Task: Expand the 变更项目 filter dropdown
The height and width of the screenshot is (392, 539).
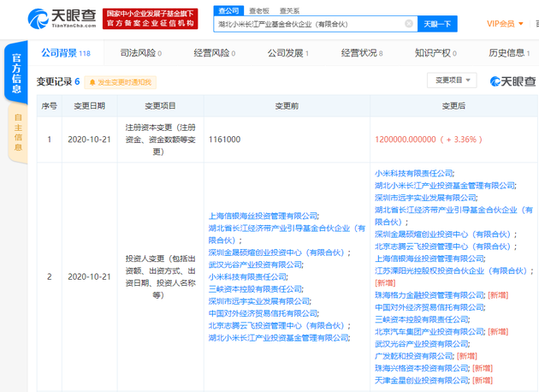Action: click(452, 80)
